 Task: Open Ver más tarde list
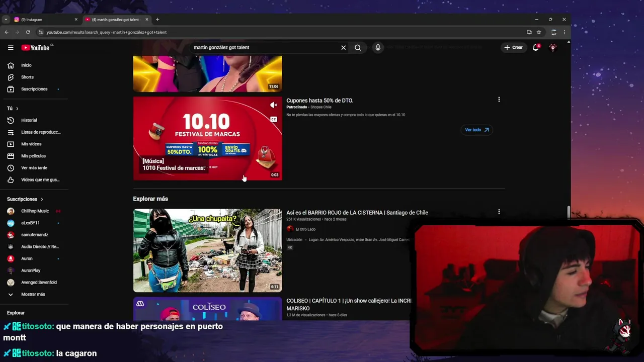pos(34,168)
